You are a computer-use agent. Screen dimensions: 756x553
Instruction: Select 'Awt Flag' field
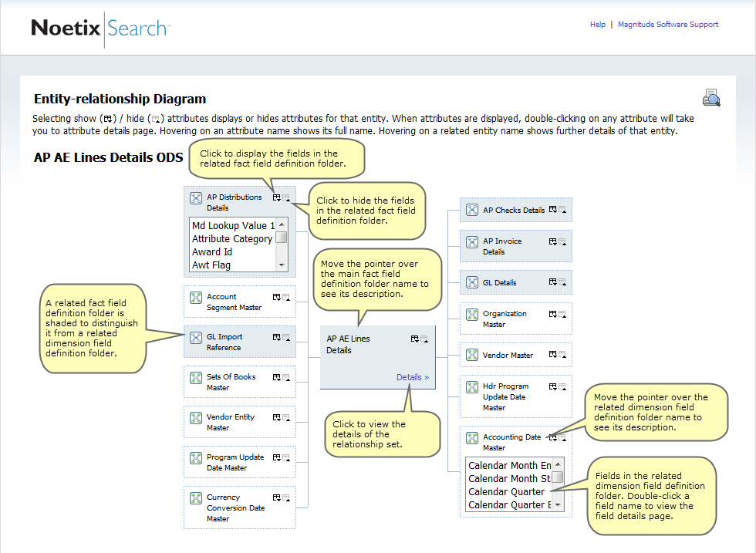[211, 265]
